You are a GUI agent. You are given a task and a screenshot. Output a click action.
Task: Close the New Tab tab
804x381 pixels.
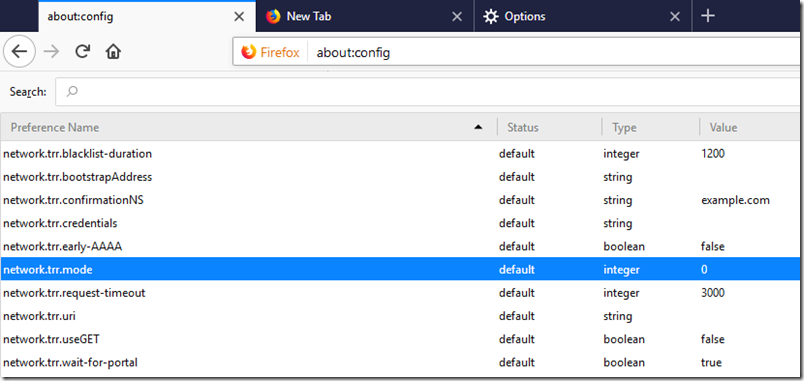(x=457, y=17)
